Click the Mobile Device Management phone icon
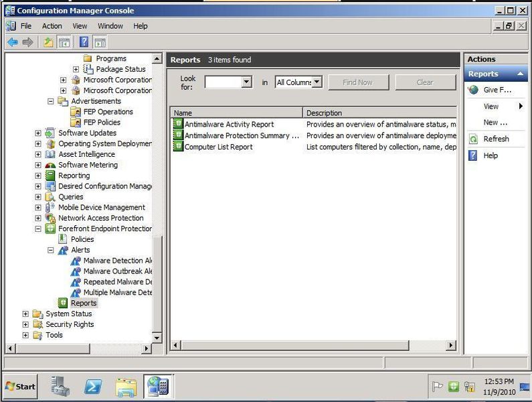This screenshot has height=402, width=532. pyautogui.click(x=50, y=207)
